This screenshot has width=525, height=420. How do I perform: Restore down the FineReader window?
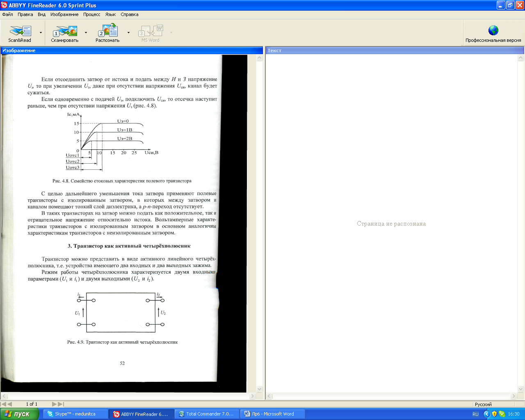click(x=510, y=5)
